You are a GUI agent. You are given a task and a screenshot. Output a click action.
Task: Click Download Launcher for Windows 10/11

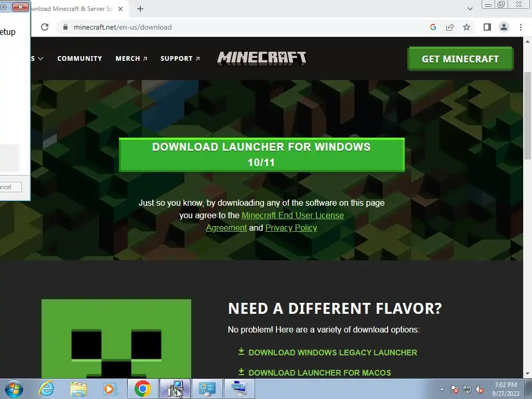click(262, 155)
